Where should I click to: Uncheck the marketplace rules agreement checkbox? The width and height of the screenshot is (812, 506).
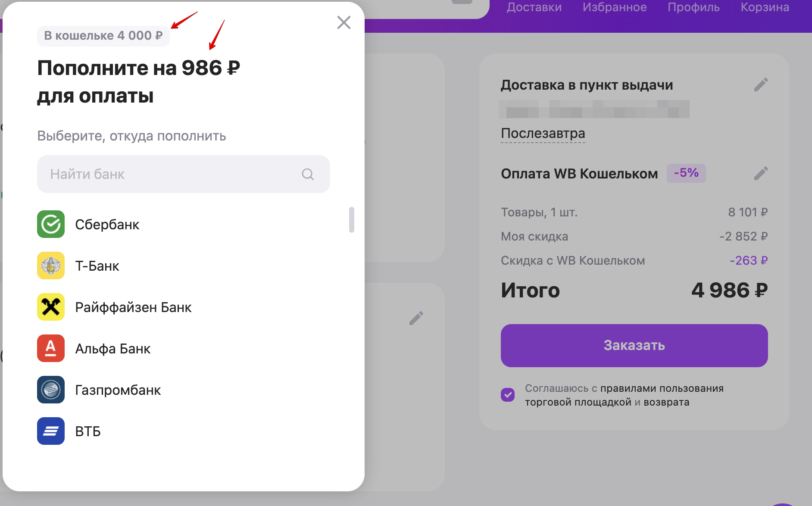pos(508,394)
